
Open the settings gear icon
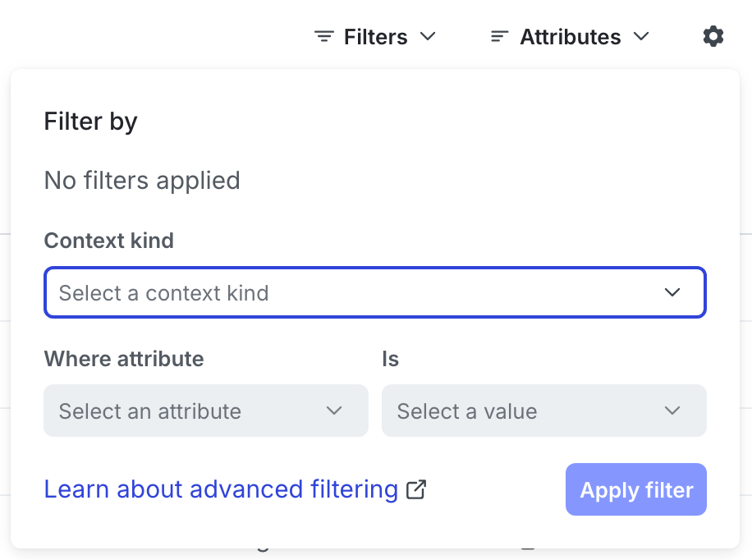(x=713, y=36)
